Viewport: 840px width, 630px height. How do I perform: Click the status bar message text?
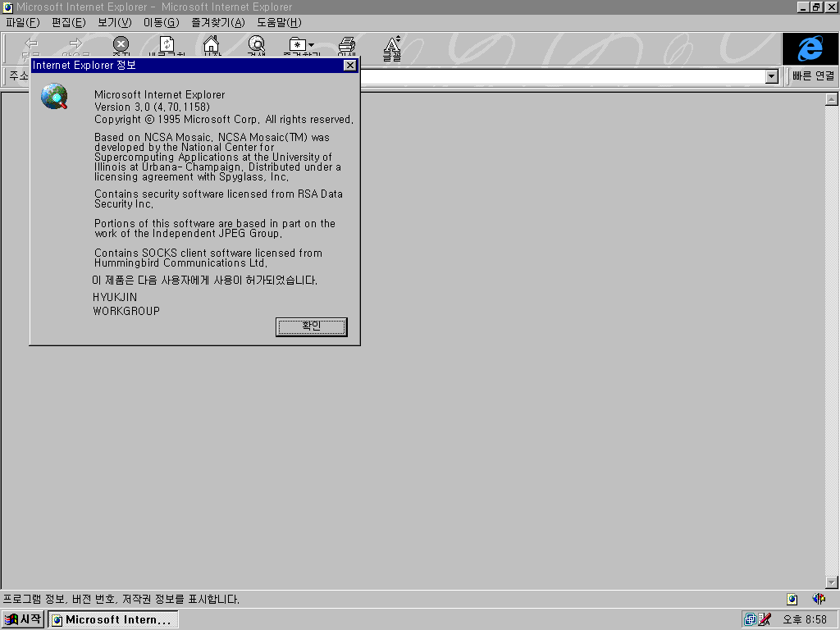121,600
